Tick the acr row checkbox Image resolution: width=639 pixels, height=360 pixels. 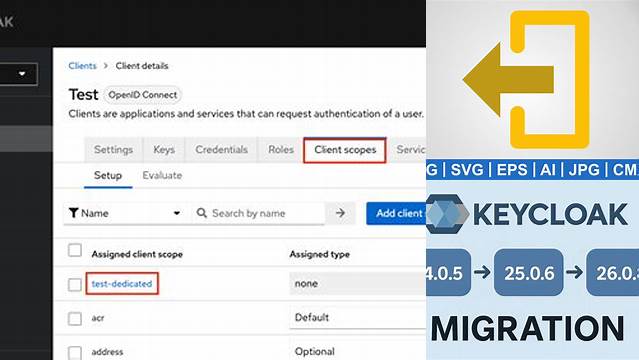[x=75, y=318]
